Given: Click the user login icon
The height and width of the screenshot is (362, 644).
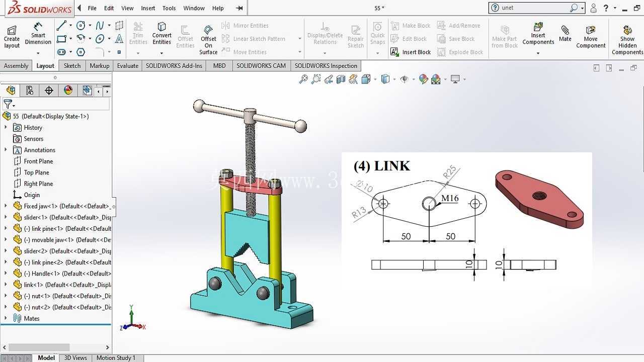Looking at the screenshot, I should [594, 8].
